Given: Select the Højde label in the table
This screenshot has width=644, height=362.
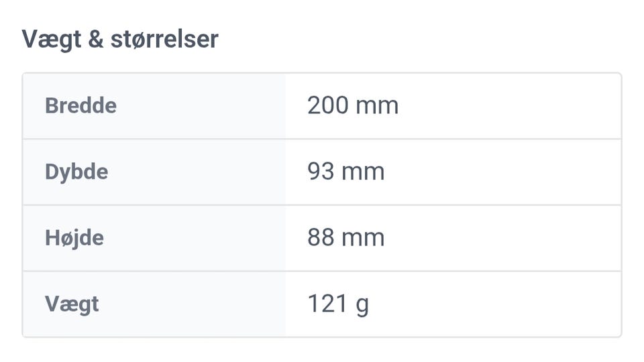Looking at the screenshot, I should point(74,237).
